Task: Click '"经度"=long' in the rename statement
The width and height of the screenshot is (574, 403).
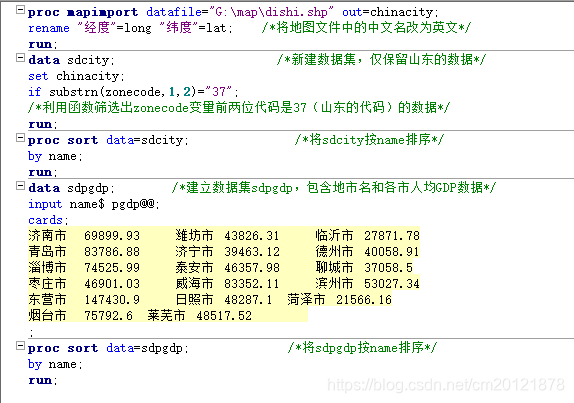Action: (x=114, y=28)
